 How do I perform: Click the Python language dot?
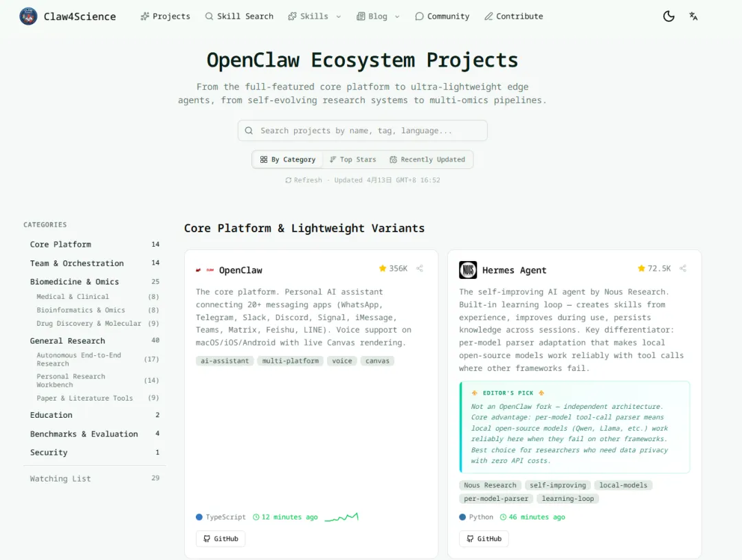click(462, 517)
